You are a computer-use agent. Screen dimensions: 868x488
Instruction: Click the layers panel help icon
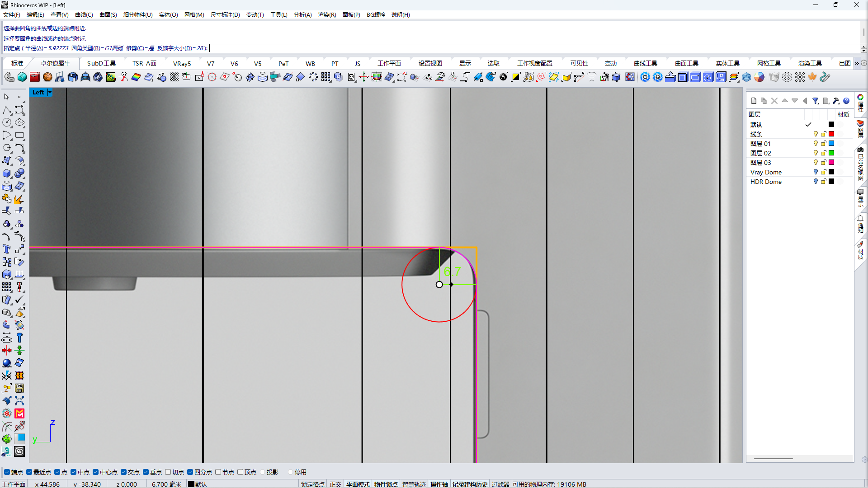846,101
